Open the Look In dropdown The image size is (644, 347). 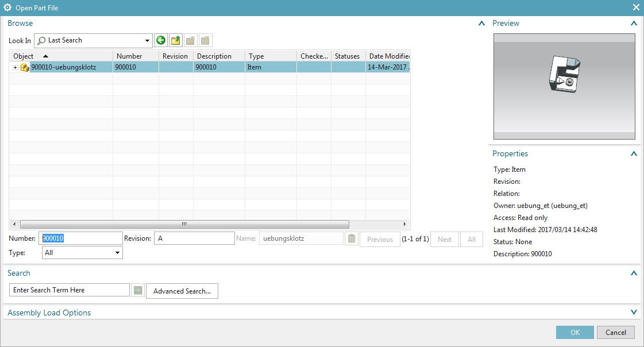point(147,41)
